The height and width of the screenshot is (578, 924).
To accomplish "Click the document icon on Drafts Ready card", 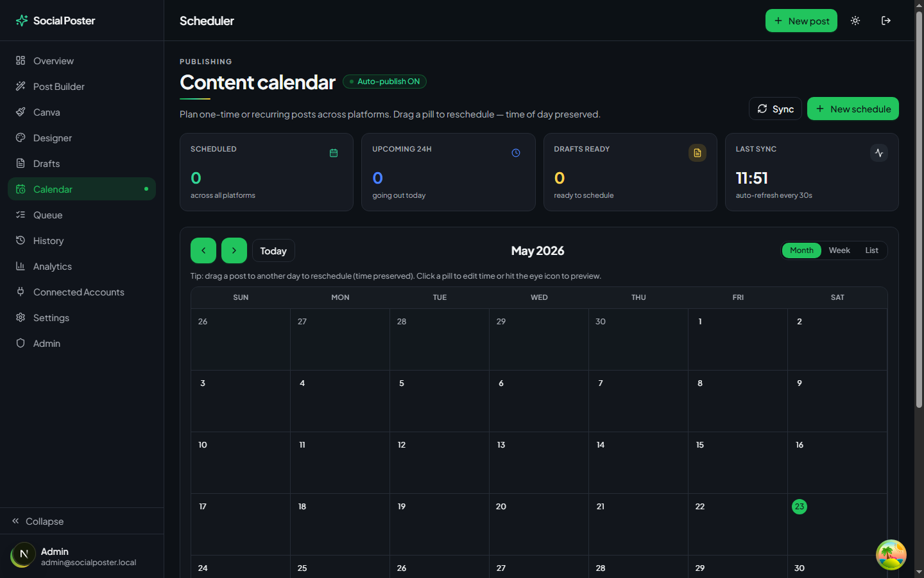I will pos(697,153).
